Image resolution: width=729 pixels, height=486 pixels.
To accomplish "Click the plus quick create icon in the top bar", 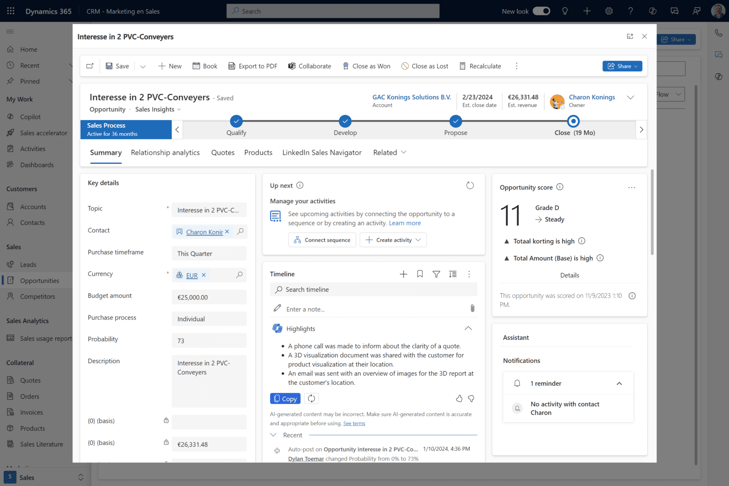I will pyautogui.click(x=587, y=11).
